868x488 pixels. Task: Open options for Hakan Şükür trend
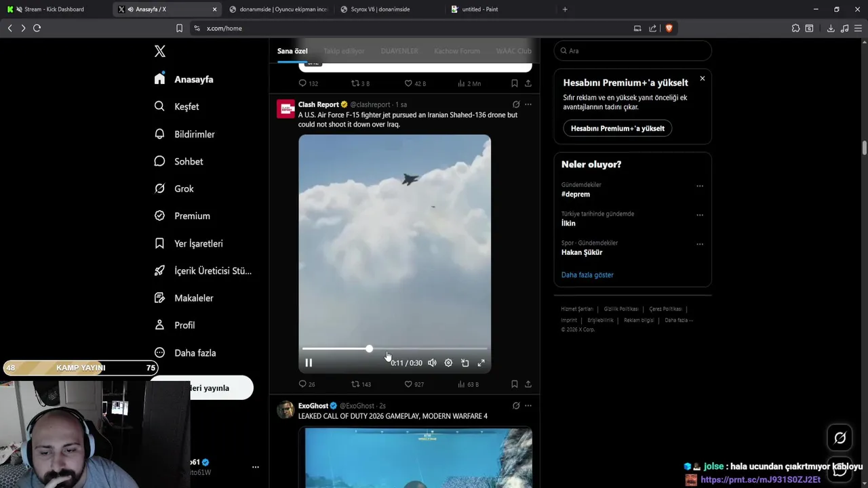pos(700,244)
